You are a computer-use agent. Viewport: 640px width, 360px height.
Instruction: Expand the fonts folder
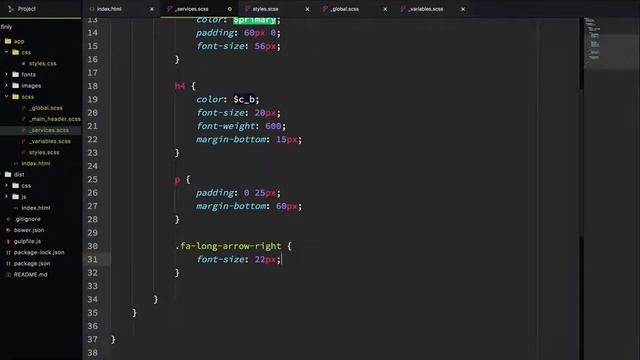(7, 74)
